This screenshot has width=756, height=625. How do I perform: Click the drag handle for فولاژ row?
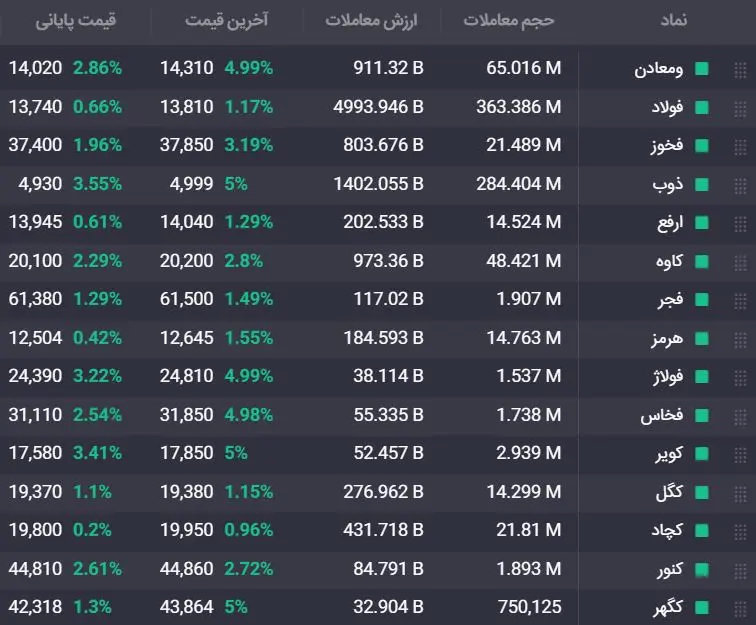coord(740,378)
